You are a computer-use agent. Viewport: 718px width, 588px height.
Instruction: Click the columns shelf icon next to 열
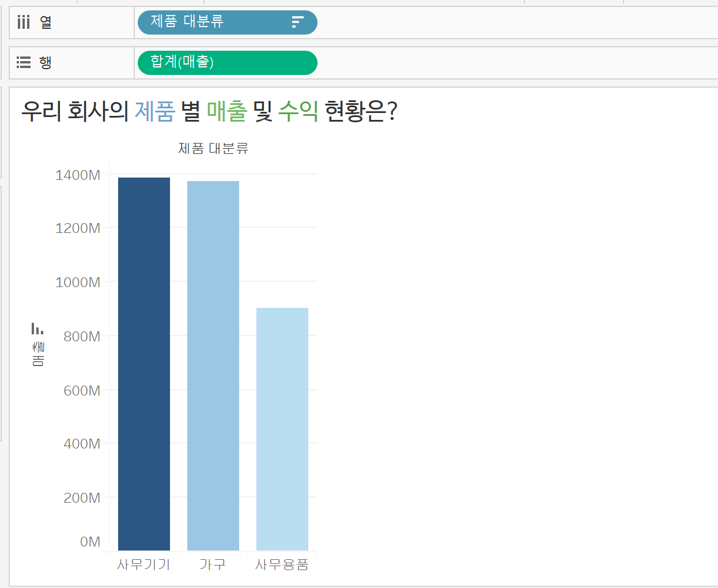[24, 22]
